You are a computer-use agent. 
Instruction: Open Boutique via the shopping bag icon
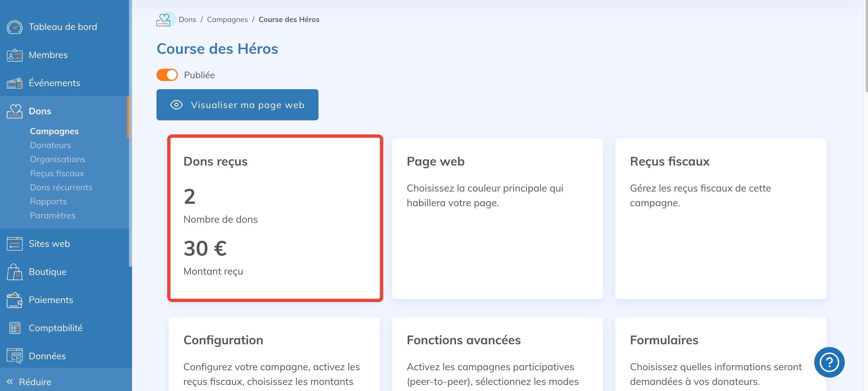pos(14,272)
